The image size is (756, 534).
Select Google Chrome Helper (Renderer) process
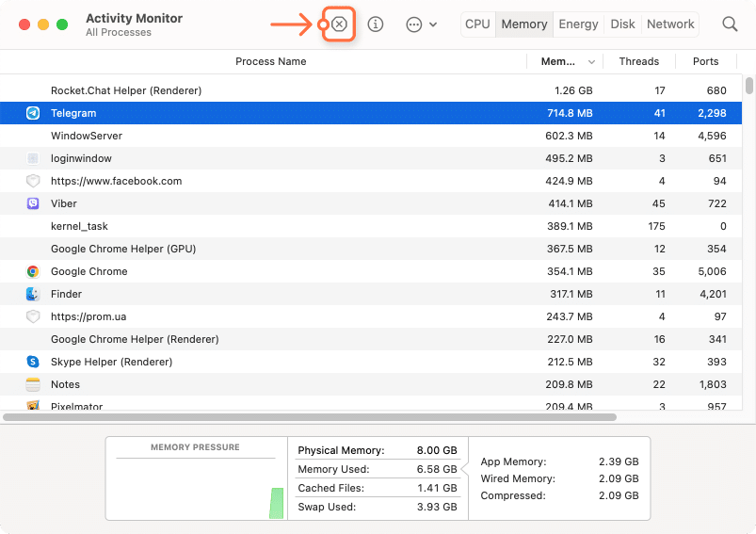point(135,339)
